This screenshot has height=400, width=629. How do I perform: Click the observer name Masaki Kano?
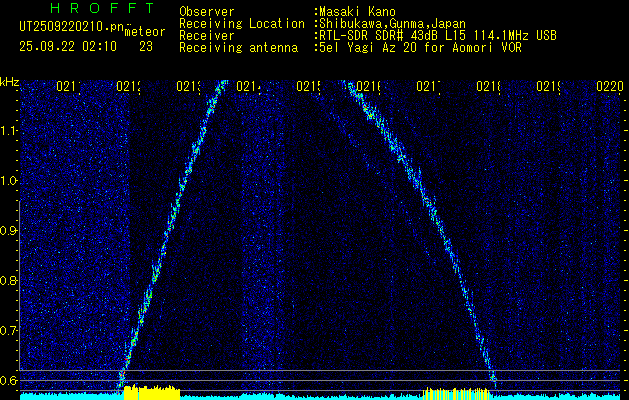[357, 12]
